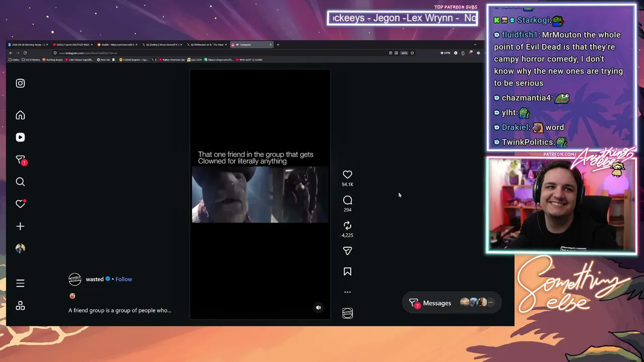Open the 'New tab' bookmark

point(104,60)
